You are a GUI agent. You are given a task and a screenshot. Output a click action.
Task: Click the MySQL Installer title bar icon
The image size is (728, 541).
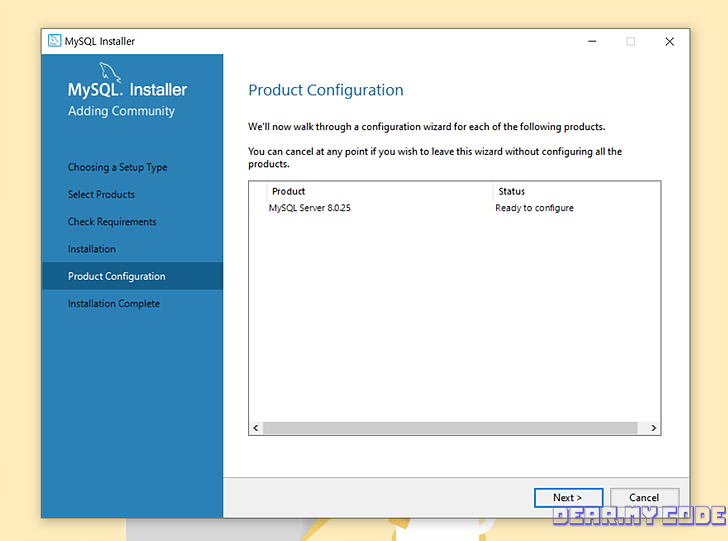pos(54,41)
